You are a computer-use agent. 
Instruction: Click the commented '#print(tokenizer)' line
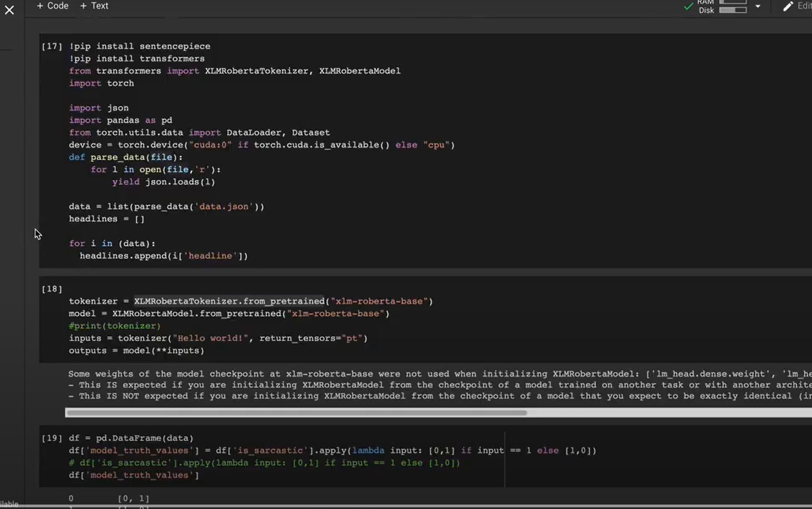[x=115, y=326]
